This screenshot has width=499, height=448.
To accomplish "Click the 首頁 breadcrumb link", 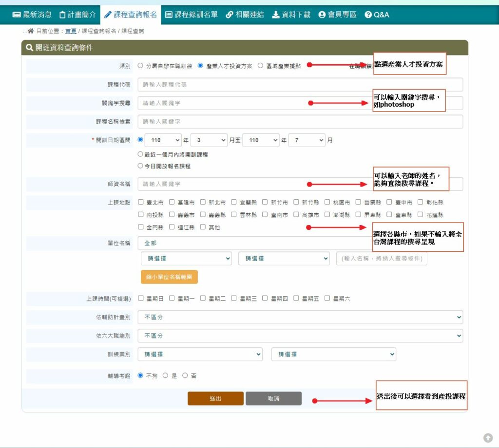I will point(71,31).
